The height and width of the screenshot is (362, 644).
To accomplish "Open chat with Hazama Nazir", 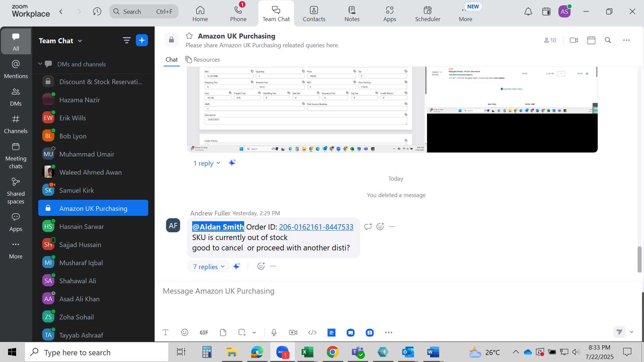I will pos(93,100).
